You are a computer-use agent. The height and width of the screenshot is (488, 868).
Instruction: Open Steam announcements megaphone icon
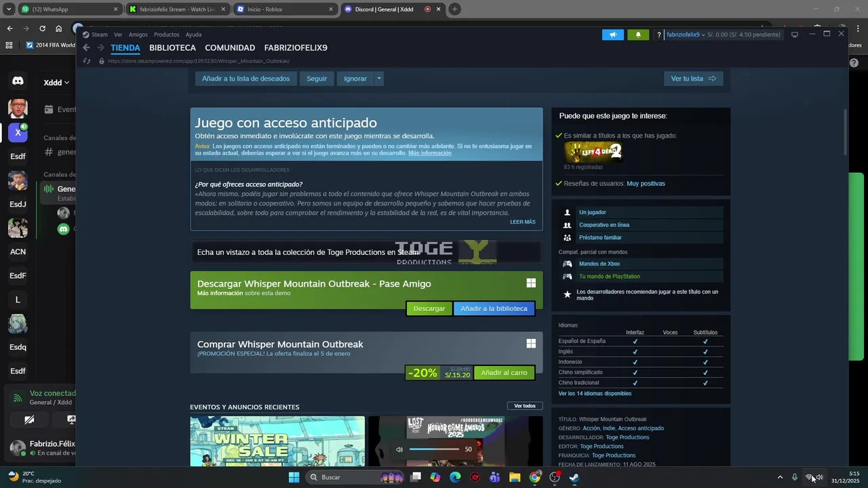tap(612, 35)
